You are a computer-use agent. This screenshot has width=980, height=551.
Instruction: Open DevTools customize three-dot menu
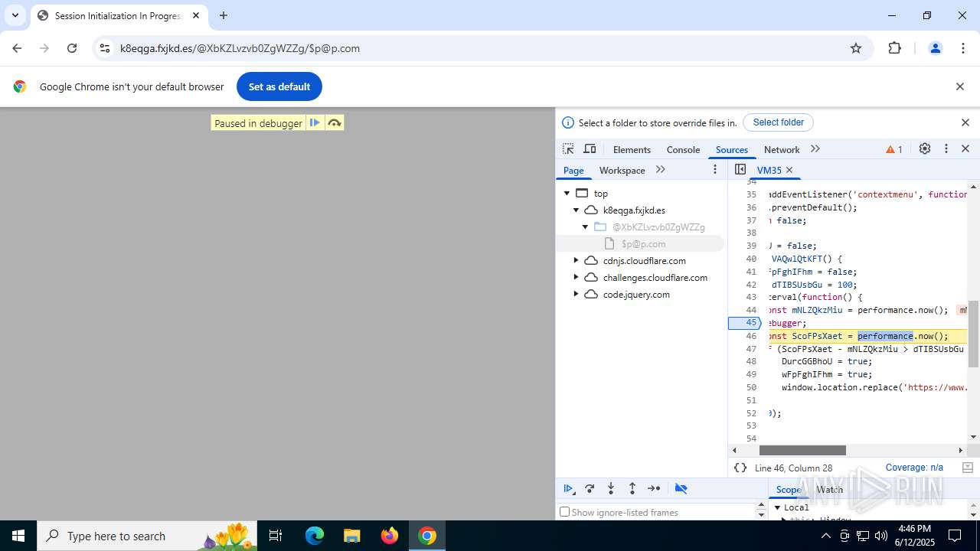pyautogui.click(x=946, y=148)
